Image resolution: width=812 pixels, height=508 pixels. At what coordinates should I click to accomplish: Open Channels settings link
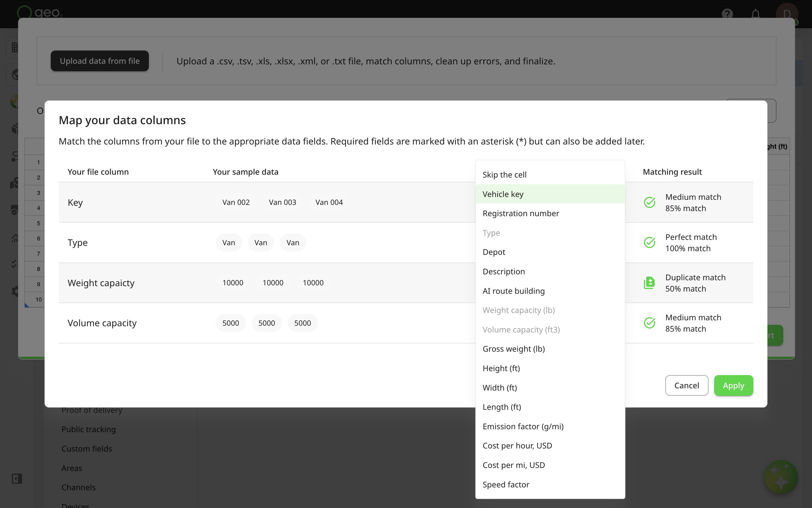(x=78, y=487)
